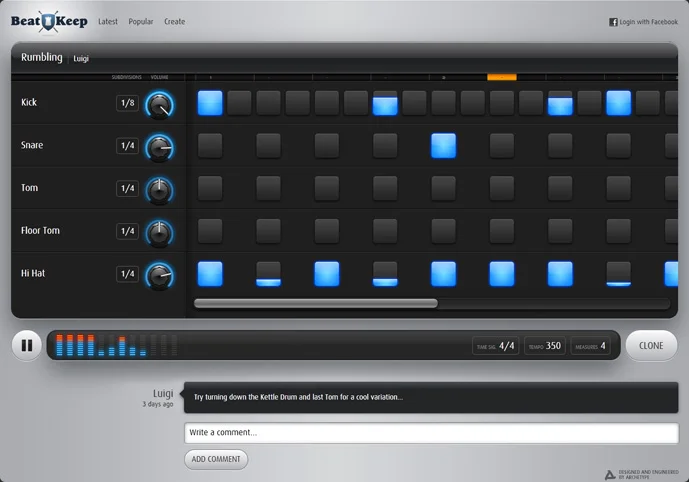Change the measures value 4
Image resolution: width=689 pixels, height=482 pixels.
pos(591,346)
